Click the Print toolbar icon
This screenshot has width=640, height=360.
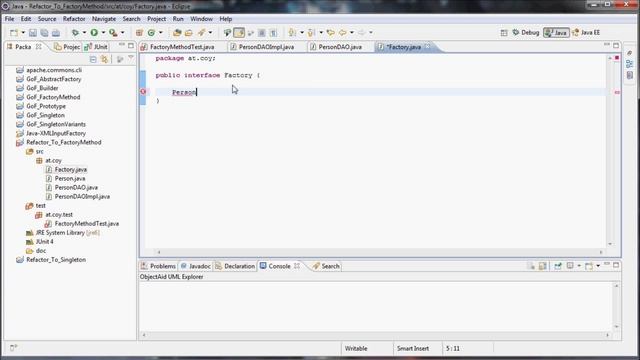pyautogui.click(x=56, y=33)
